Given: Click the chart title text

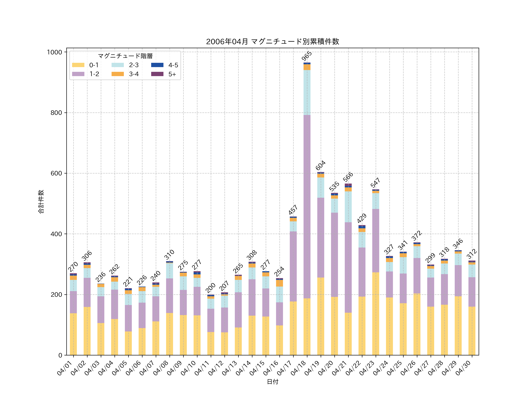Looking at the screenshot, I should (x=273, y=42).
